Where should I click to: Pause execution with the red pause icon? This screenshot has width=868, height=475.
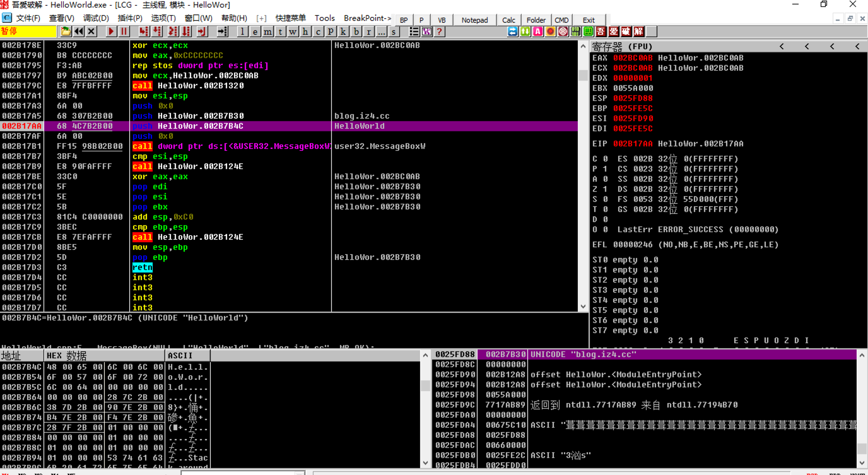124,32
